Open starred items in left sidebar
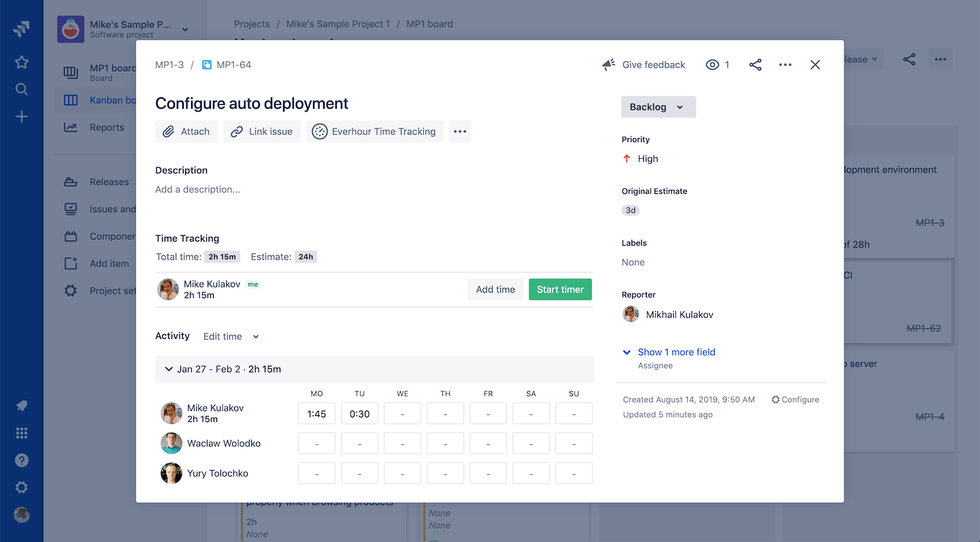980x542 pixels. click(22, 62)
